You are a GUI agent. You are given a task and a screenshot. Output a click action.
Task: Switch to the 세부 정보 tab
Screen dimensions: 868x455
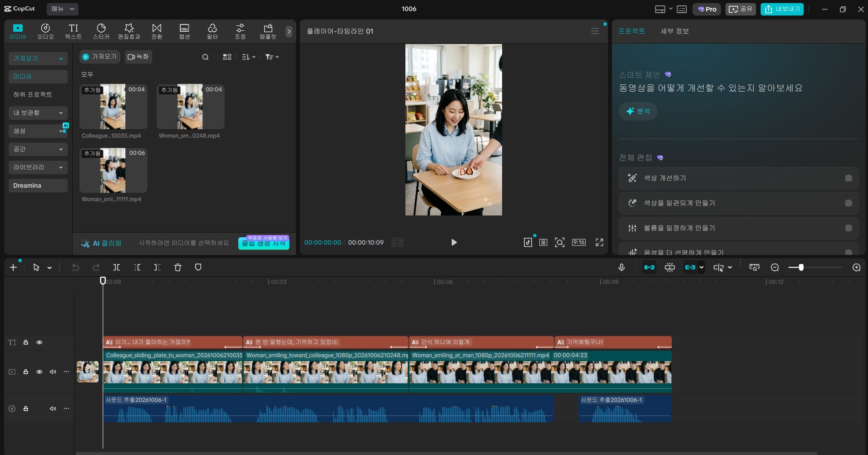tap(675, 31)
